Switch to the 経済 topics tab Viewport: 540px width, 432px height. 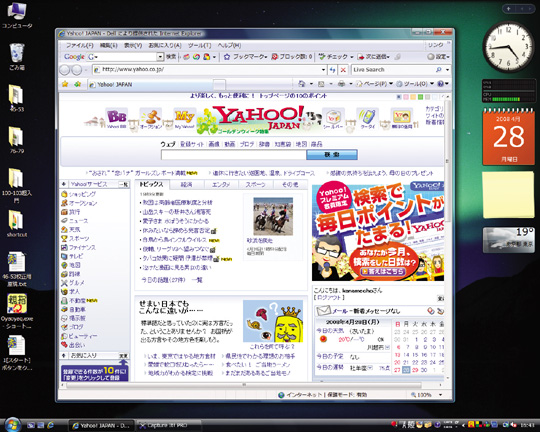coord(186,185)
